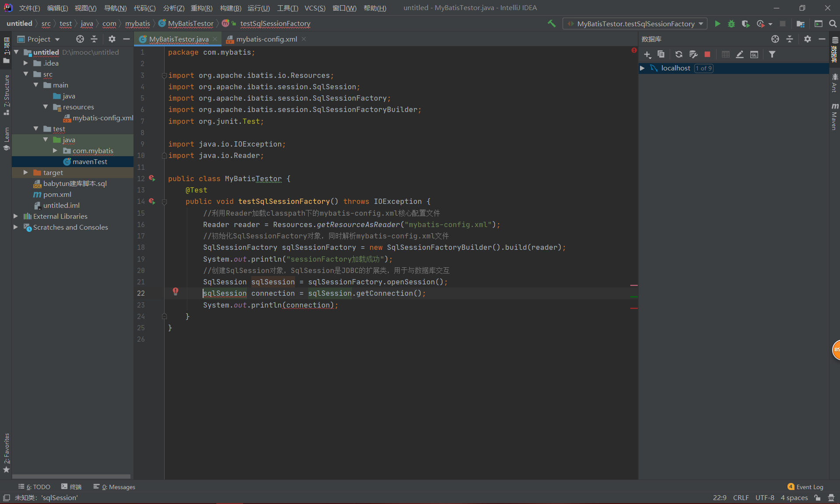Click the inspector hector icon in status bar

[831, 497]
